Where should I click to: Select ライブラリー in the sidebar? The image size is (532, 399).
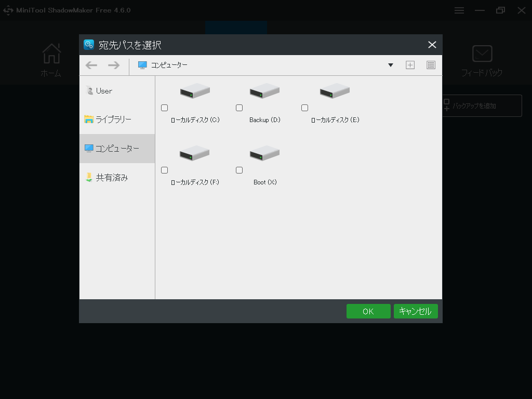coord(117,119)
